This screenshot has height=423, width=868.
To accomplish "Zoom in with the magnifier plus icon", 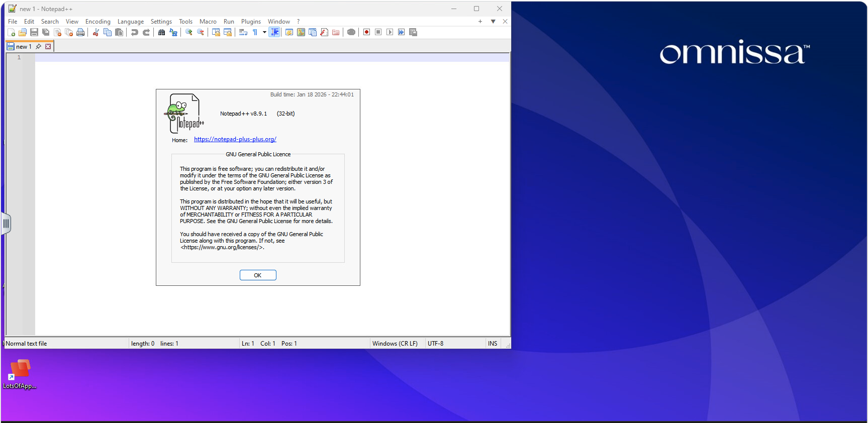I will [188, 32].
